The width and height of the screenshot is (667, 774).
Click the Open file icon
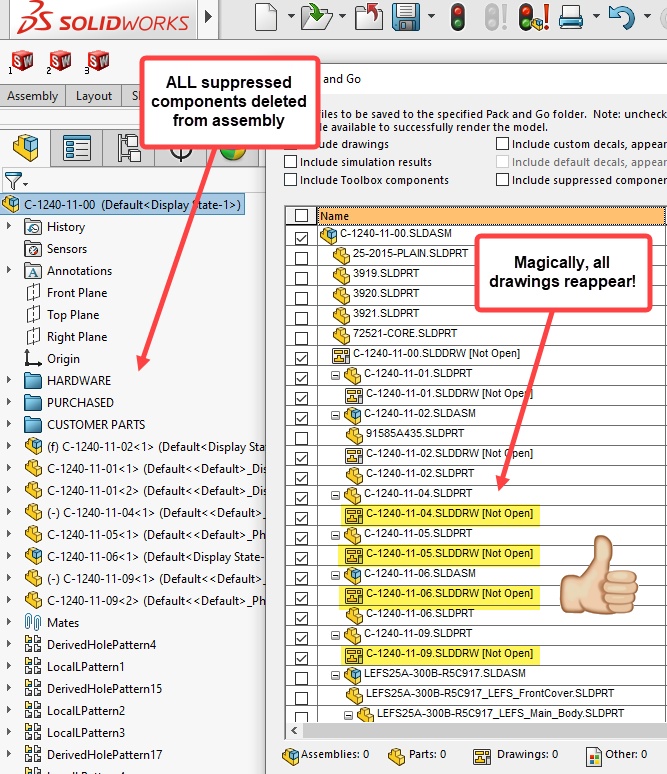pos(316,16)
